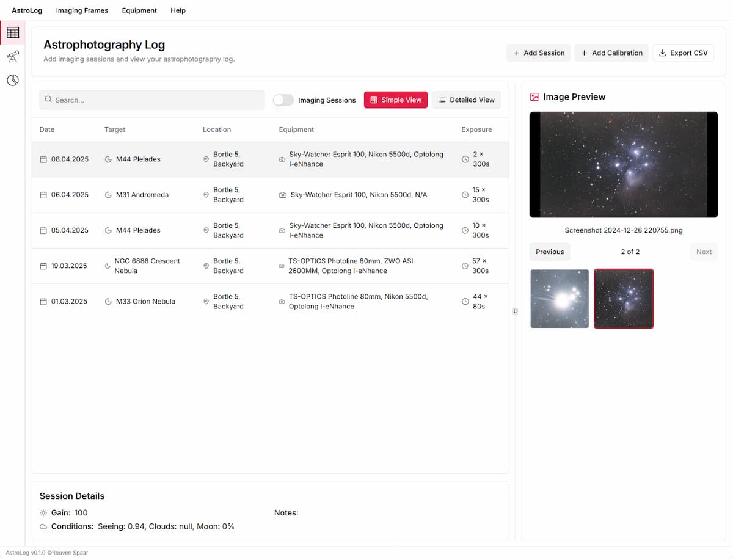Viewport: 733px width, 560px height.
Task: Click camera icon in M31 Andromeda row
Action: click(283, 195)
